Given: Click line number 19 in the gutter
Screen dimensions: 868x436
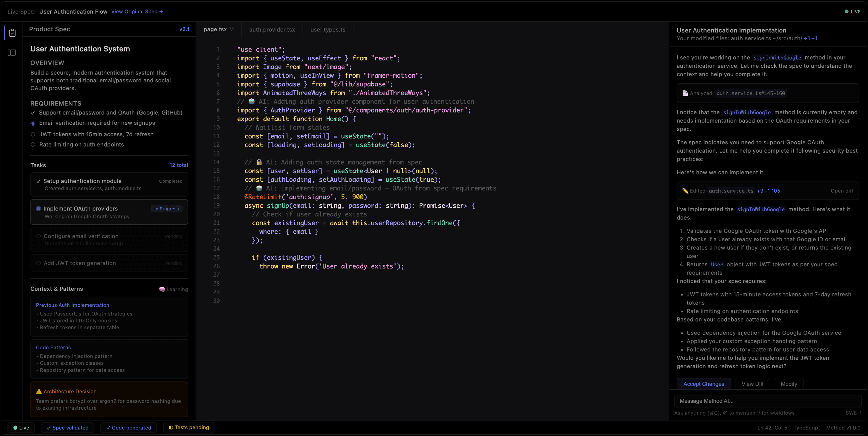Looking at the screenshot, I should 216,205.
